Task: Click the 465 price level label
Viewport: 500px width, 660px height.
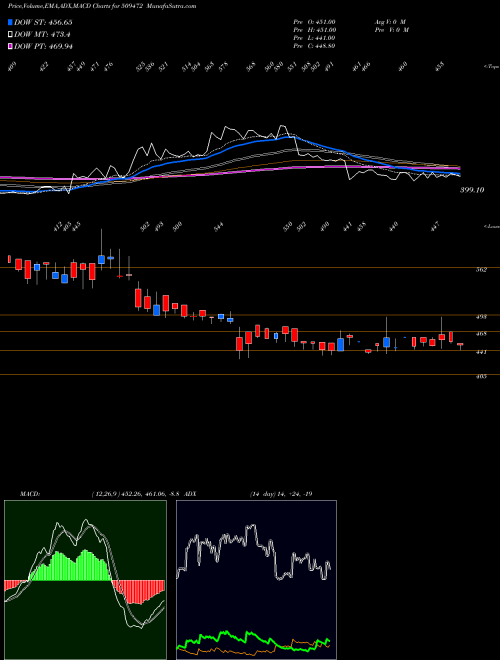Action: coord(482,334)
